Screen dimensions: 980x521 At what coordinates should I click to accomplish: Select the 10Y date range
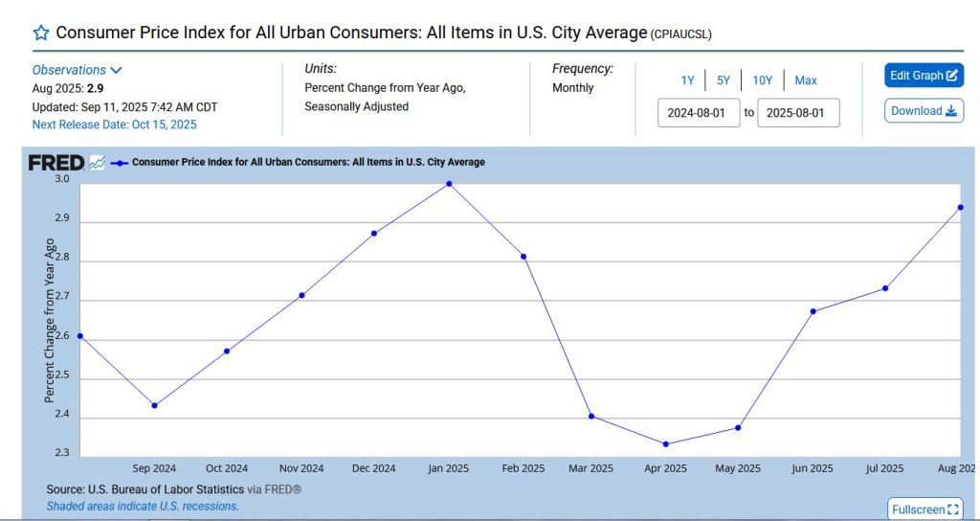(762, 80)
